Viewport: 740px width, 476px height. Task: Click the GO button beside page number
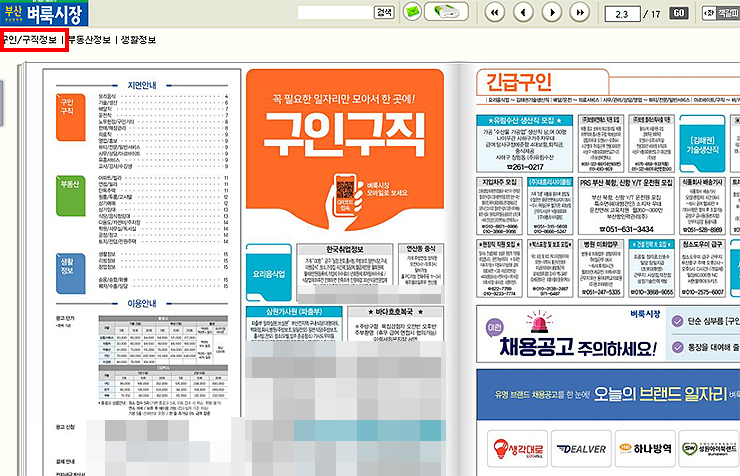pyautogui.click(x=679, y=13)
